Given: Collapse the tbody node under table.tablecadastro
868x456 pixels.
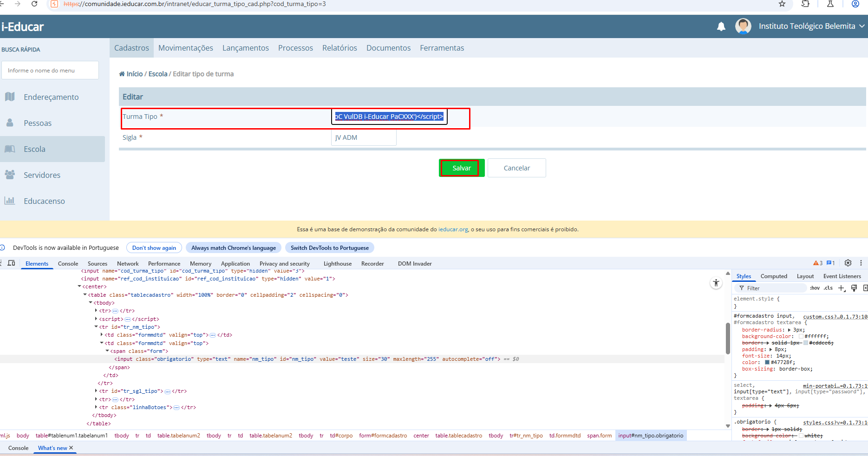Looking at the screenshot, I should 91,302.
